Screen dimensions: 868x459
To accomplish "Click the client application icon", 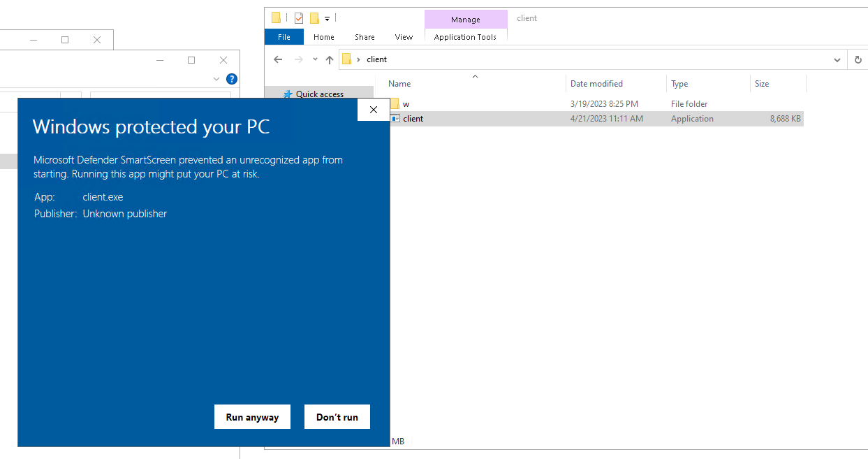I will [x=395, y=119].
